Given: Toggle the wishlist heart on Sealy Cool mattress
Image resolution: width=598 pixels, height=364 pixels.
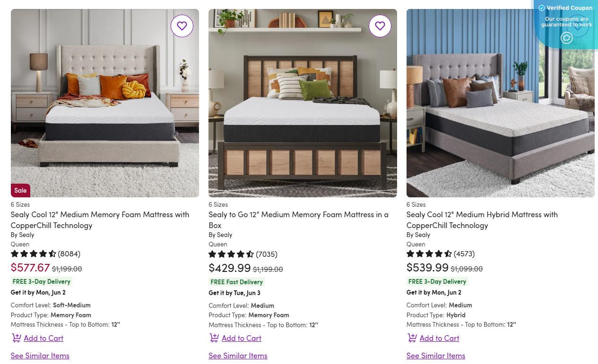Looking at the screenshot, I should point(182,26).
